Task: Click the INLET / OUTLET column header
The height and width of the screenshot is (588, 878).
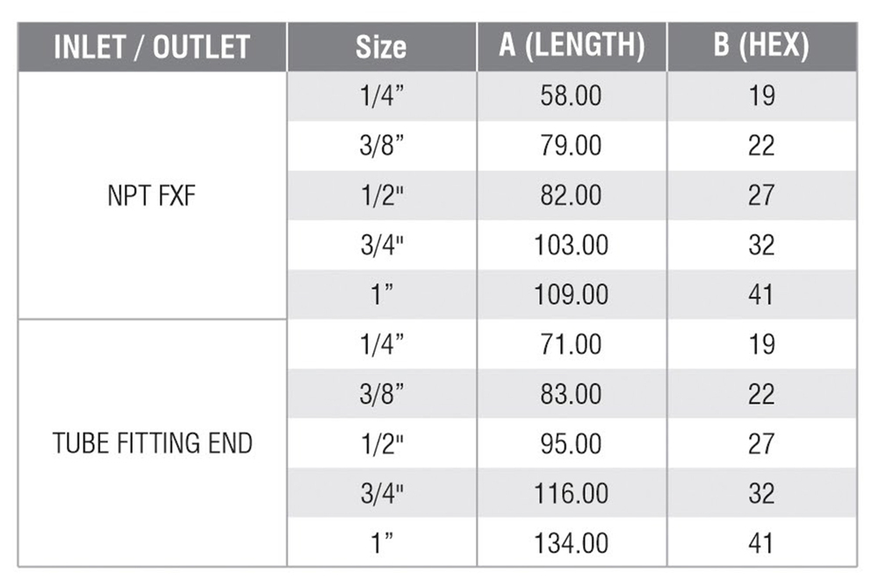Action: pyautogui.click(x=152, y=47)
